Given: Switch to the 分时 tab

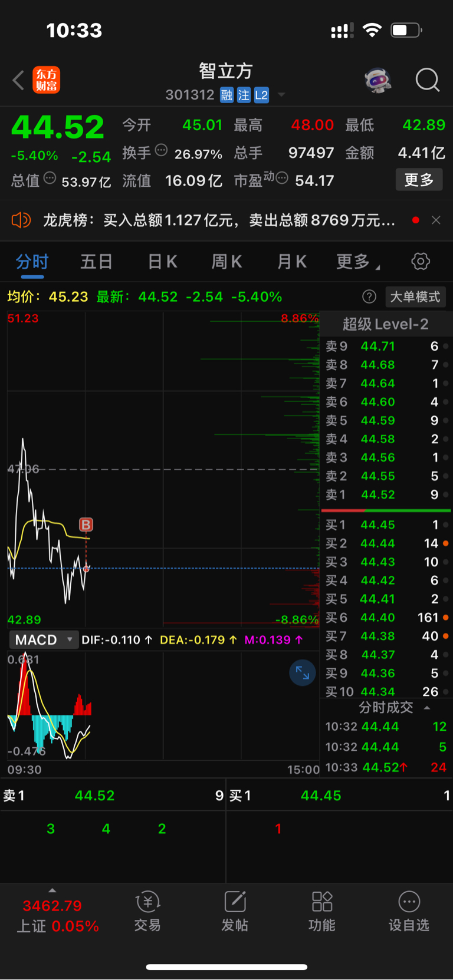Looking at the screenshot, I should pyautogui.click(x=32, y=262).
